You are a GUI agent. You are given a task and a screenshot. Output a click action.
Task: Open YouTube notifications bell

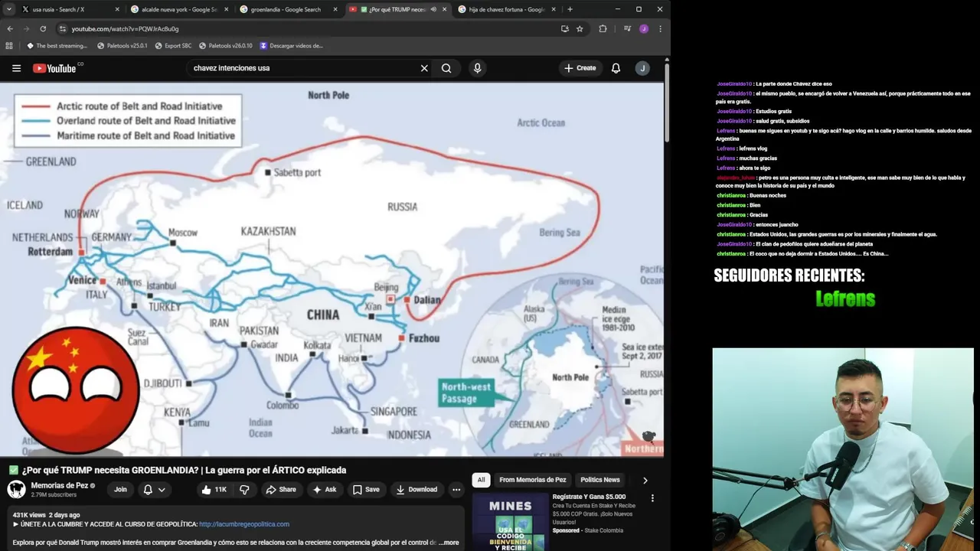pos(616,68)
